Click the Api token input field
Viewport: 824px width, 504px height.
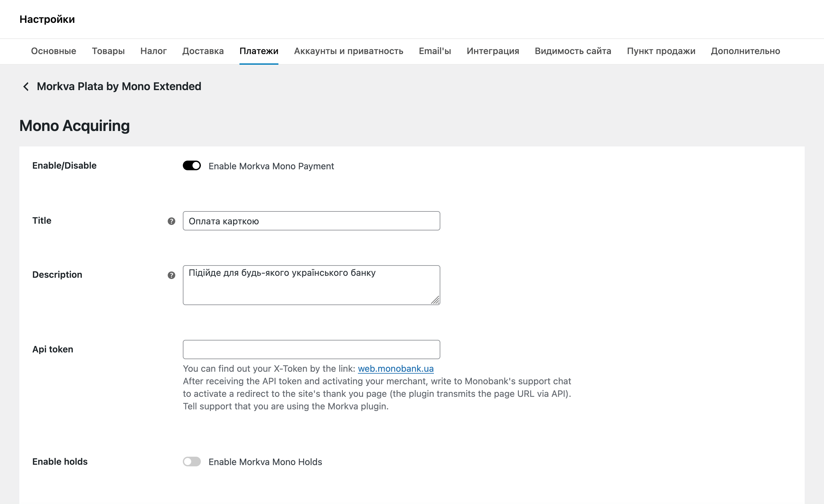click(311, 349)
